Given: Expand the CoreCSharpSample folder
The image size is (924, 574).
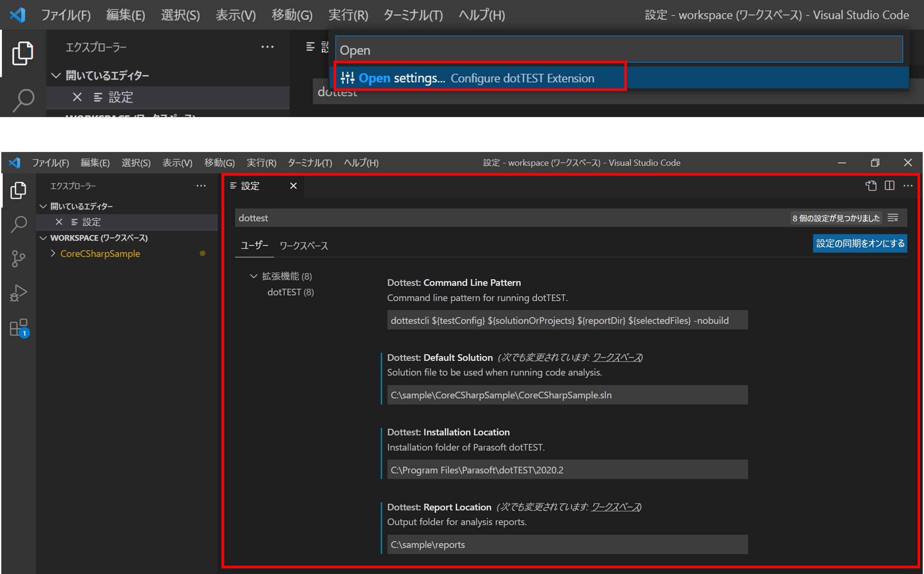Looking at the screenshot, I should pyautogui.click(x=53, y=254).
